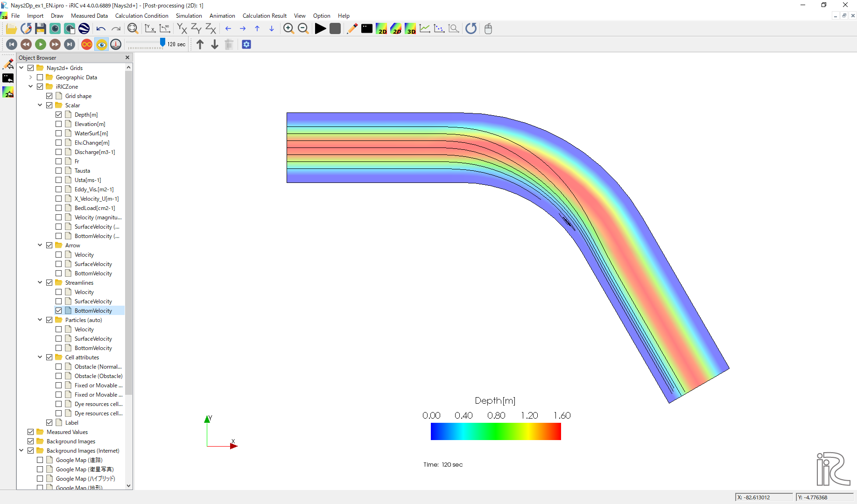Check the Geographic Data checkbox
This screenshot has height=504, width=857.
(40, 77)
